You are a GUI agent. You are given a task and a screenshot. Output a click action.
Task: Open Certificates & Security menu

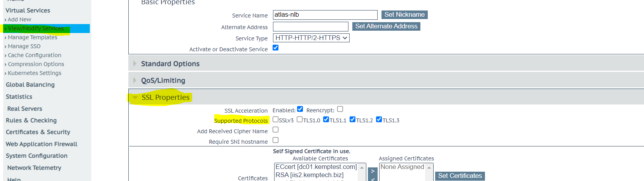pyautogui.click(x=38, y=132)
